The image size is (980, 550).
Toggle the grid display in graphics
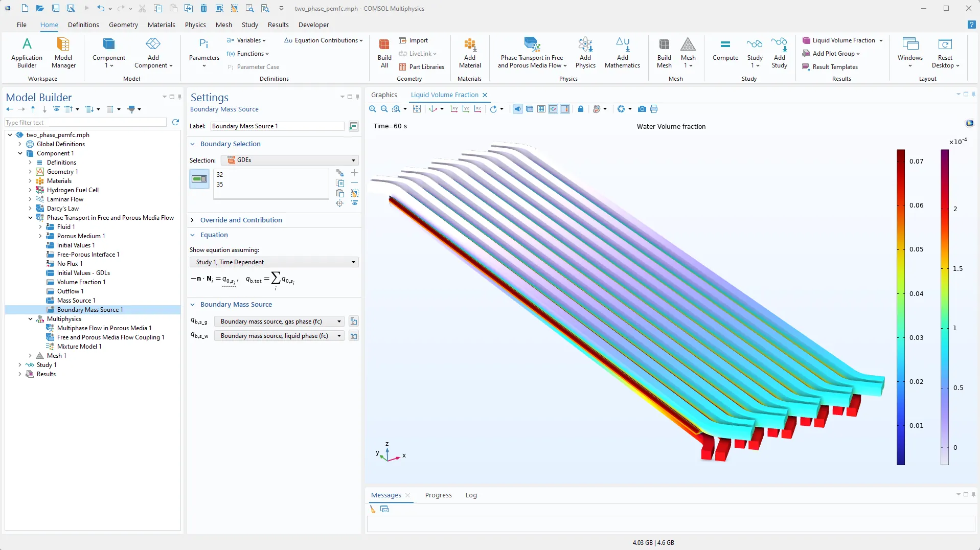pyautogui.click(x=541, y=109)
